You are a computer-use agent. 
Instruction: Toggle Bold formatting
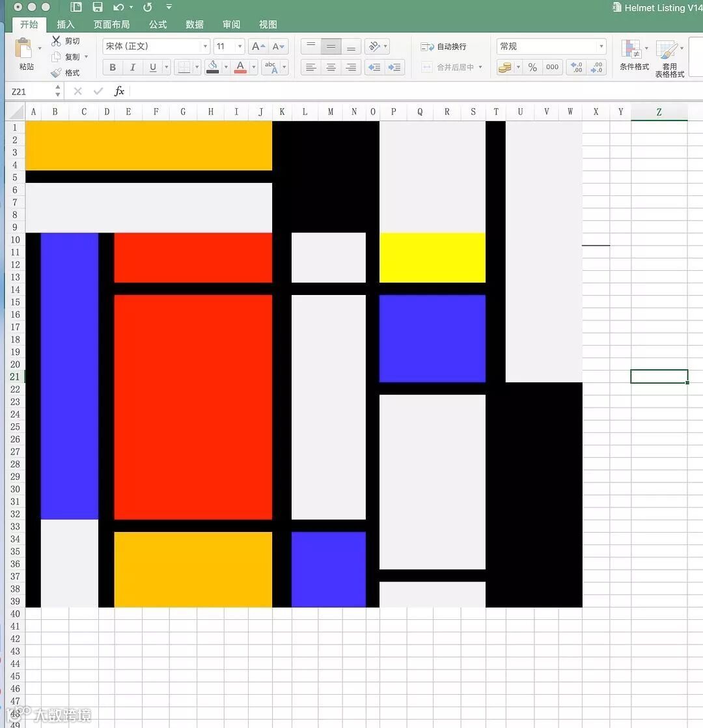pyautogui.click(x=113, y=67)
